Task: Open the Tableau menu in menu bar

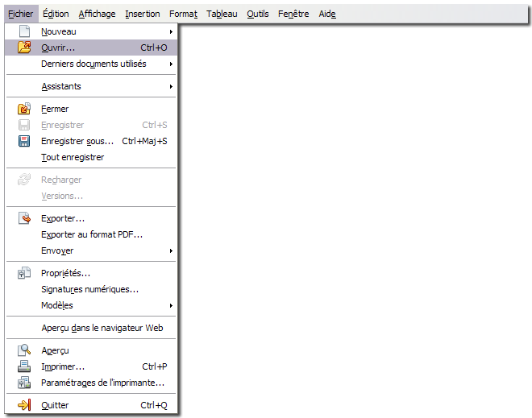Action: (x=222, y=14)
